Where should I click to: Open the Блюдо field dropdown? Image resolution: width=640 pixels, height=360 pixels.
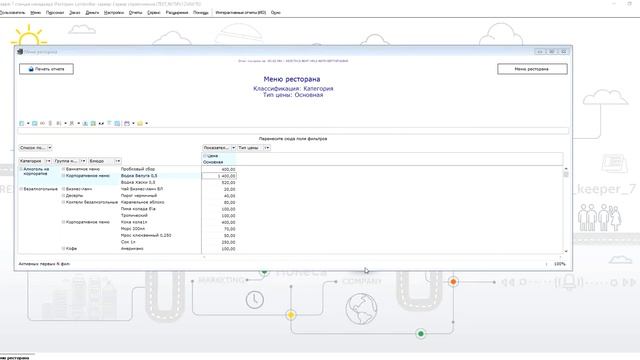(118, 161)
